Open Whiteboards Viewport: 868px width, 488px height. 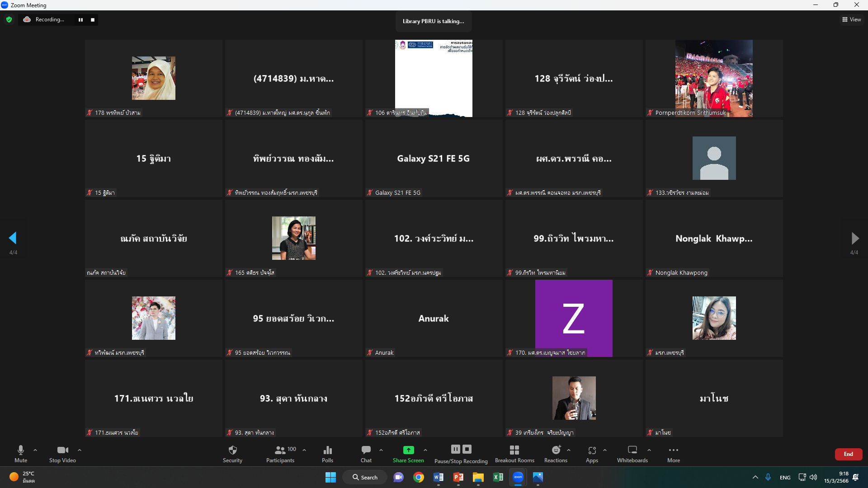pyautogui.click(x=632, y=450)
